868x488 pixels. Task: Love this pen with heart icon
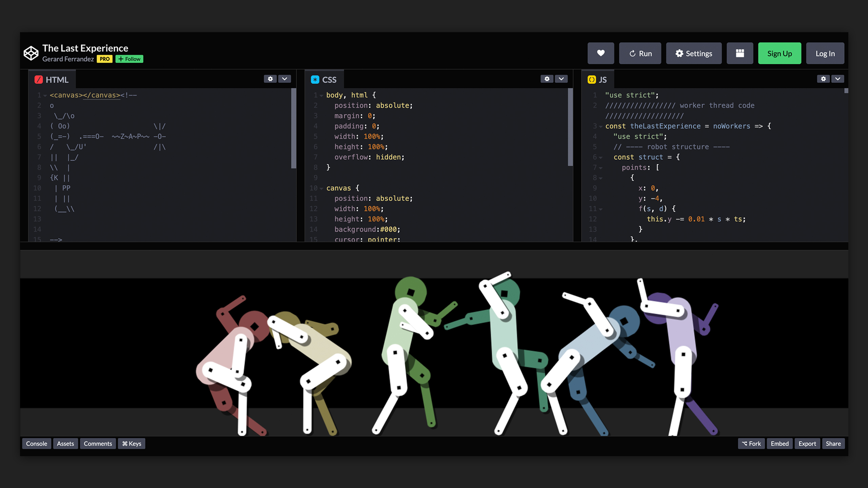[600, 53]
